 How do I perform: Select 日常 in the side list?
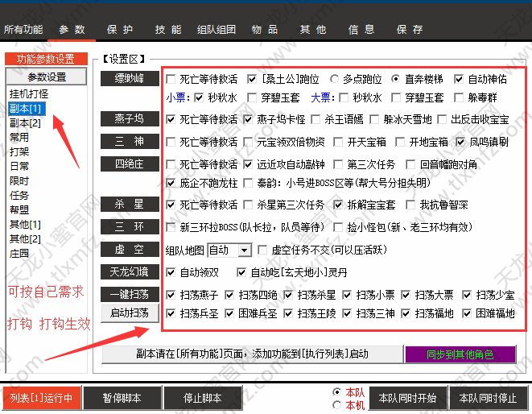(19, 167)
